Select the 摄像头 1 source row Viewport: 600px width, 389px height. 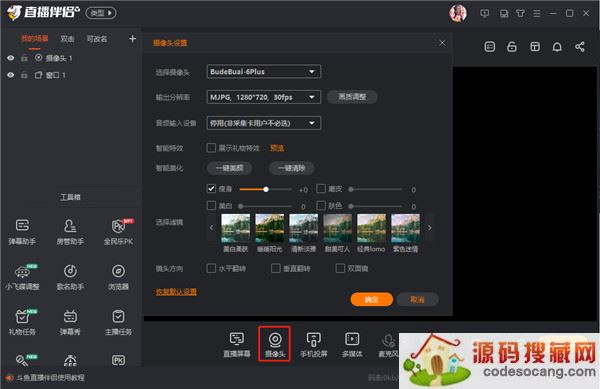pos(71,58)
